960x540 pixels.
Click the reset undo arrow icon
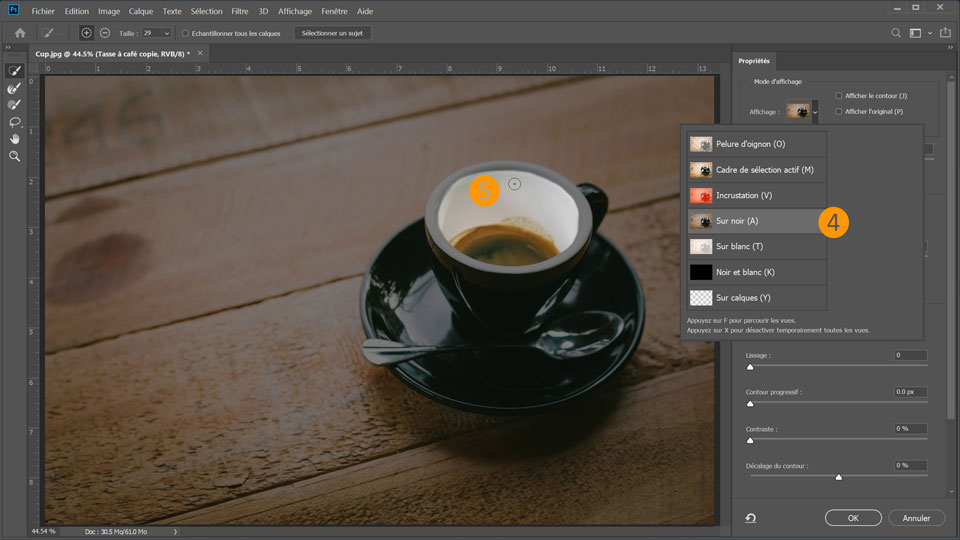pyautogui.click(x=750, y=518)
